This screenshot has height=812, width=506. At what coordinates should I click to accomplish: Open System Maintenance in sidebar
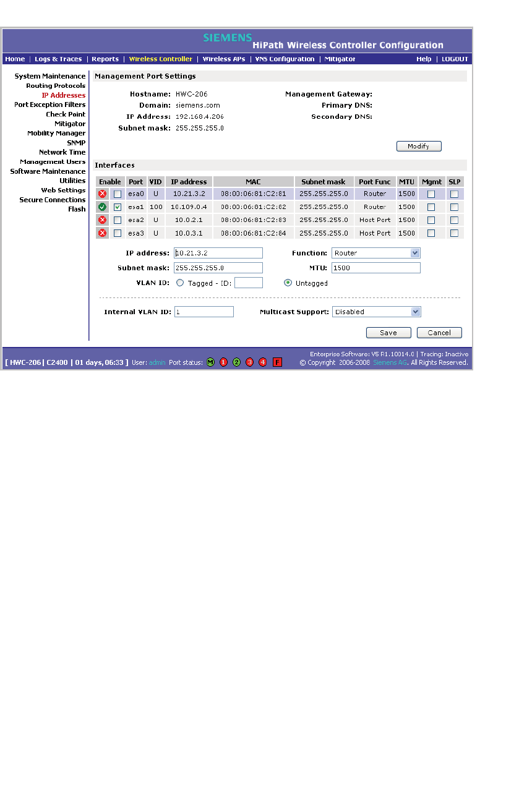pyautogui.click(x=50, y=76)
